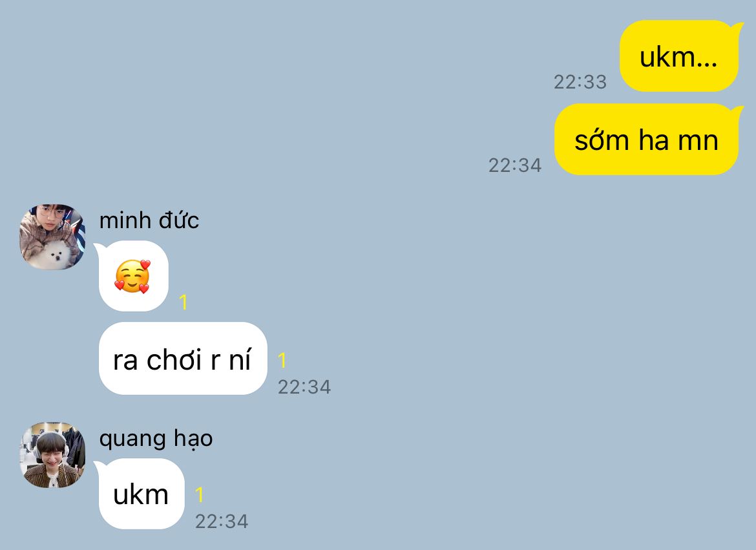Tap unread count beside white "ukm" bubble
This screenshot has width=756, height=550.
tap(199, 494)
